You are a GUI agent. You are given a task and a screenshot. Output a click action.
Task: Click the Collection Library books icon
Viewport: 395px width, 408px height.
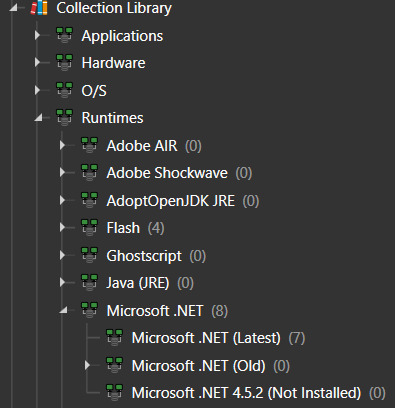click(x=39, y=8)
